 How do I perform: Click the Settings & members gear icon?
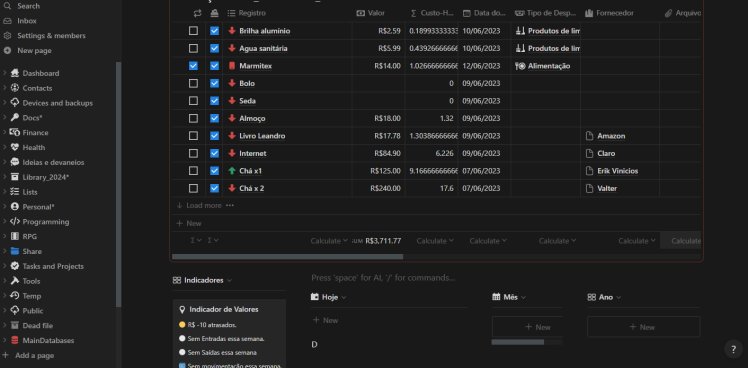pos(7,36)
